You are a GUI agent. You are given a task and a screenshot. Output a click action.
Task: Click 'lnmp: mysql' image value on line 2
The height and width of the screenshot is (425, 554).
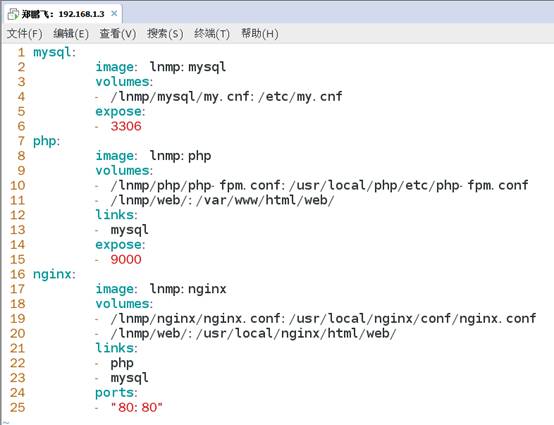[188, 67]
